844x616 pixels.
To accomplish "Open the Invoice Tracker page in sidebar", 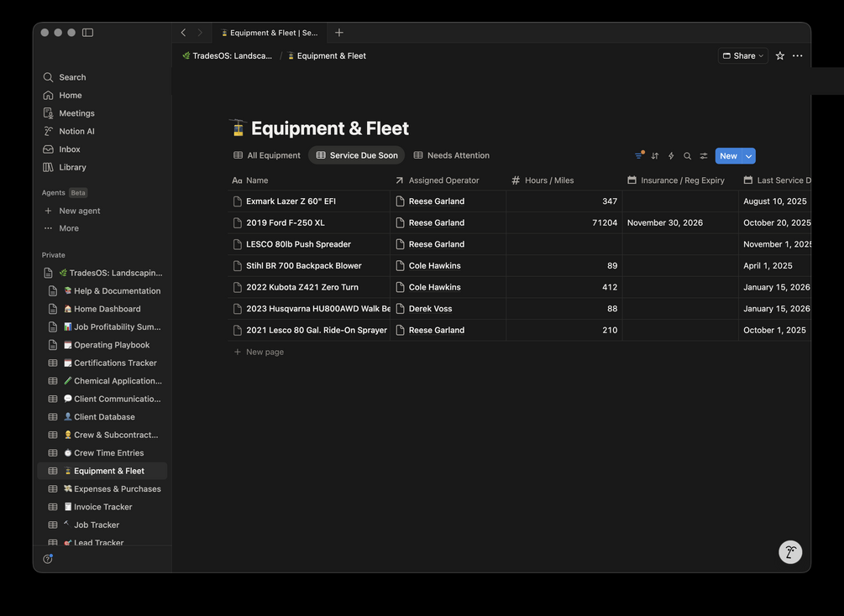I will point(102,507).
